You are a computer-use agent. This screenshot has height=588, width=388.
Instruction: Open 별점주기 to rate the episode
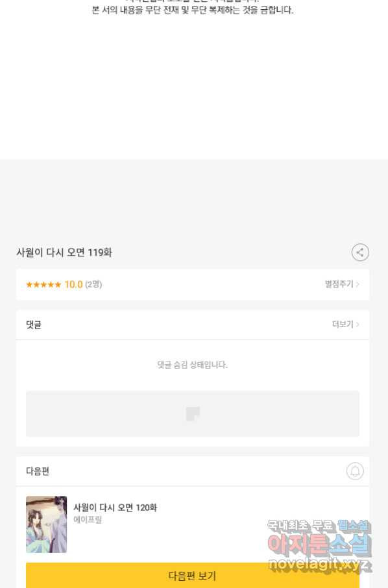(339, 284)
